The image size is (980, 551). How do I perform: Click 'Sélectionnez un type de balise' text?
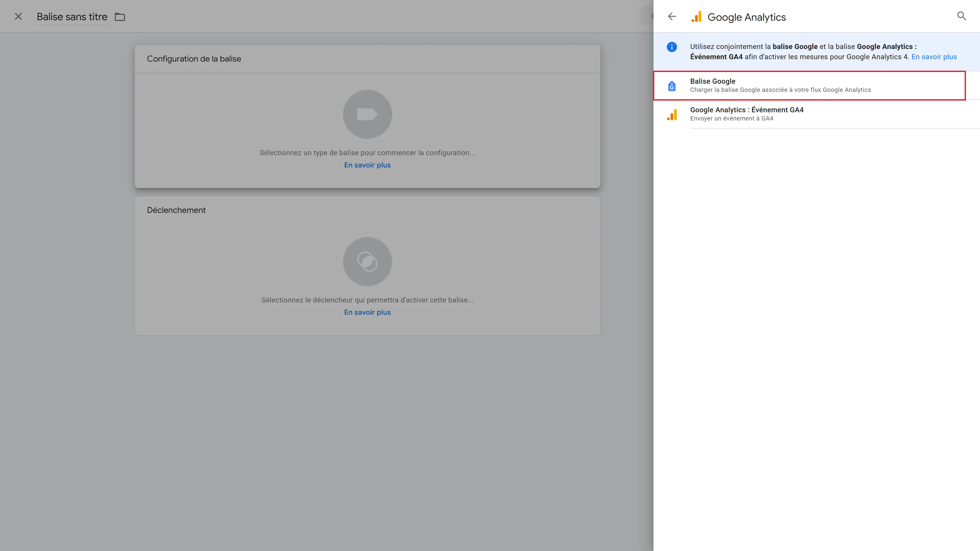click(368, 152)
